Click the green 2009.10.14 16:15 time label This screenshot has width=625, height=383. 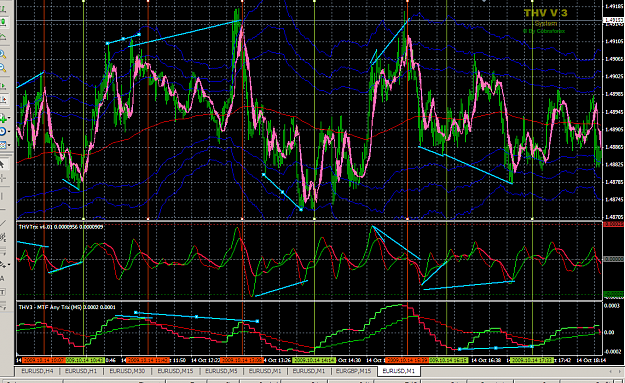449,360
